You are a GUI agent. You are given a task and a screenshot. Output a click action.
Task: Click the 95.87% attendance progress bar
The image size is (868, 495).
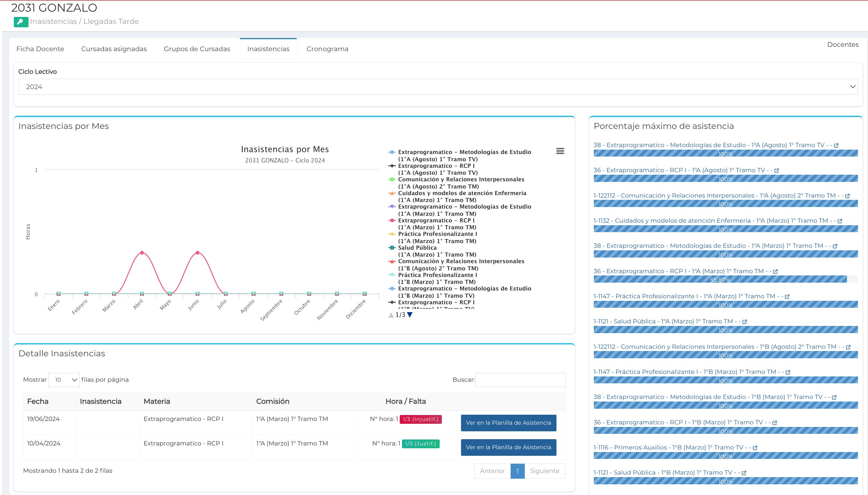pyautogui.click(x=720, y=279)
